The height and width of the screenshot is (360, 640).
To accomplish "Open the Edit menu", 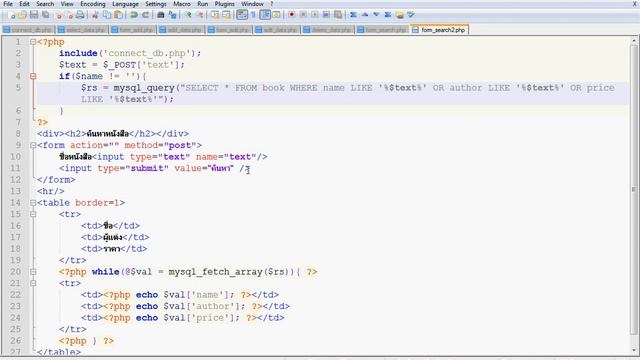I will [x=24, y=4].
